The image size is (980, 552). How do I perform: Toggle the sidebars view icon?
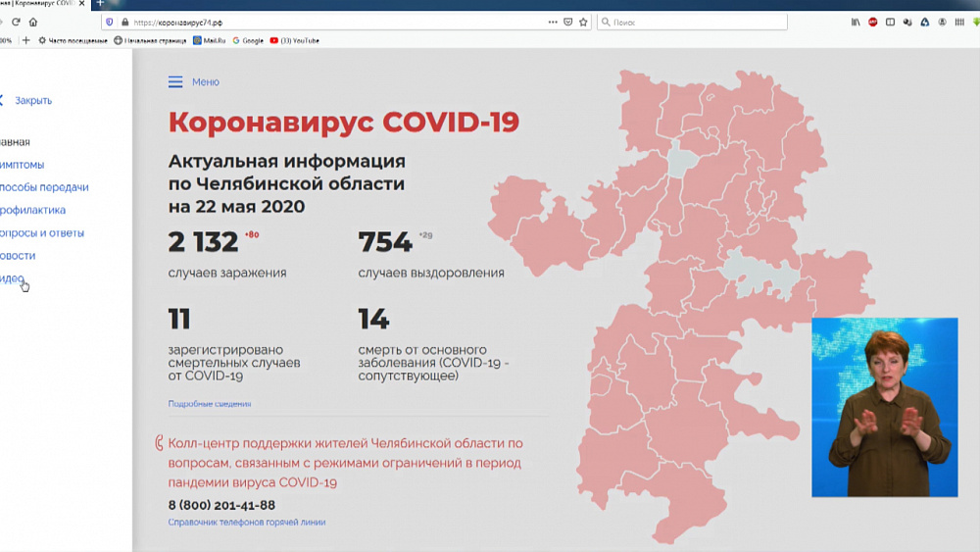[890, 22]
